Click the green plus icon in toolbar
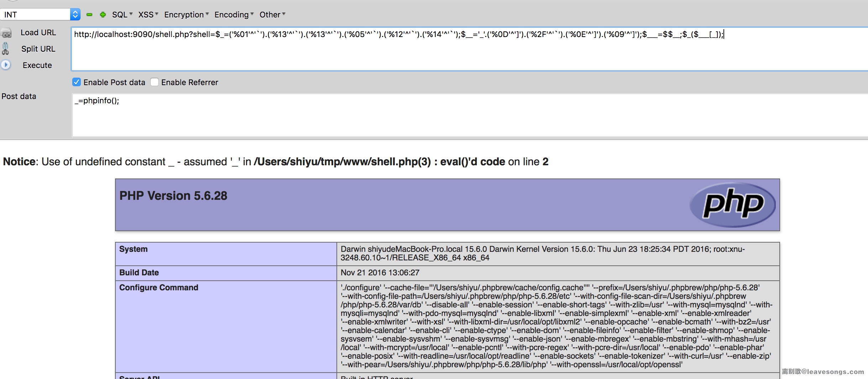The height and width of the screenshot is (379, 868). coord(103,15)
